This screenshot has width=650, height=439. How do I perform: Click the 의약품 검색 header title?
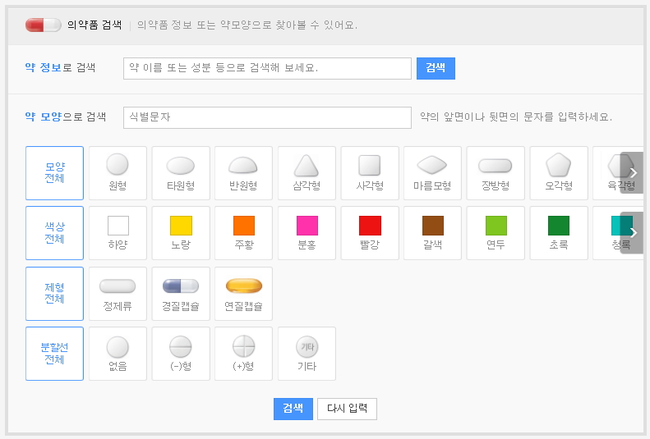(x=95, y=25)
